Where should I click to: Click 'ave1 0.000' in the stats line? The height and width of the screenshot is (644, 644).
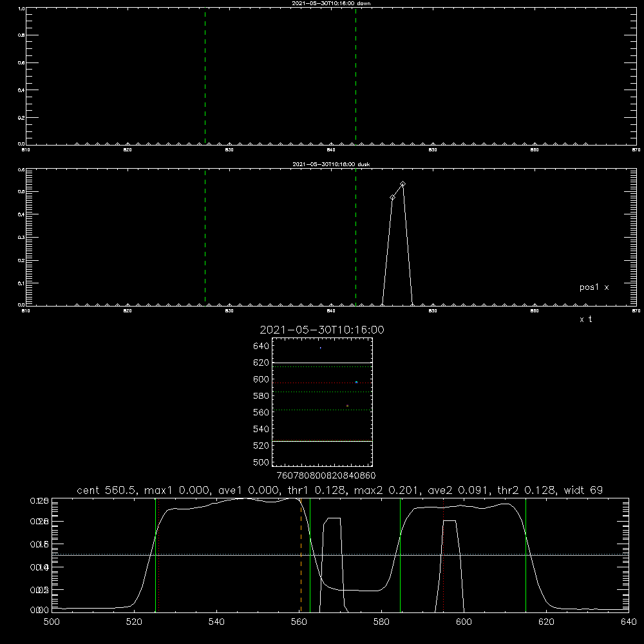click(247, 490)
